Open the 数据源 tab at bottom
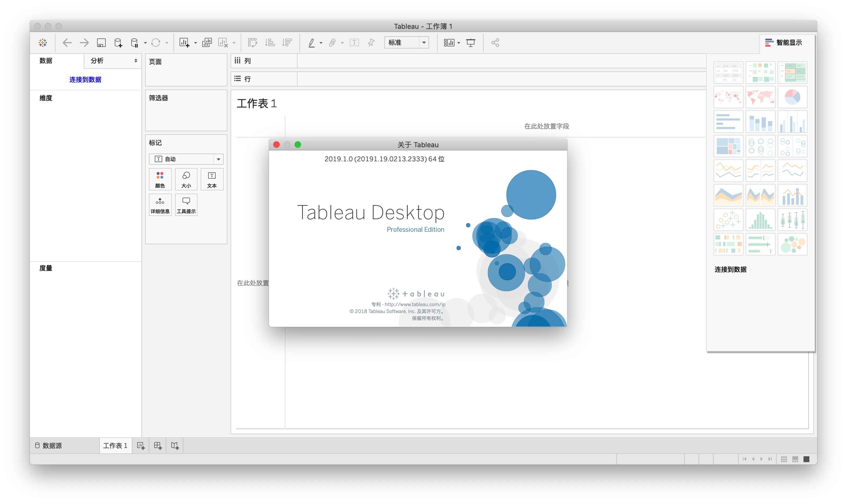 [x=48, y=445]
